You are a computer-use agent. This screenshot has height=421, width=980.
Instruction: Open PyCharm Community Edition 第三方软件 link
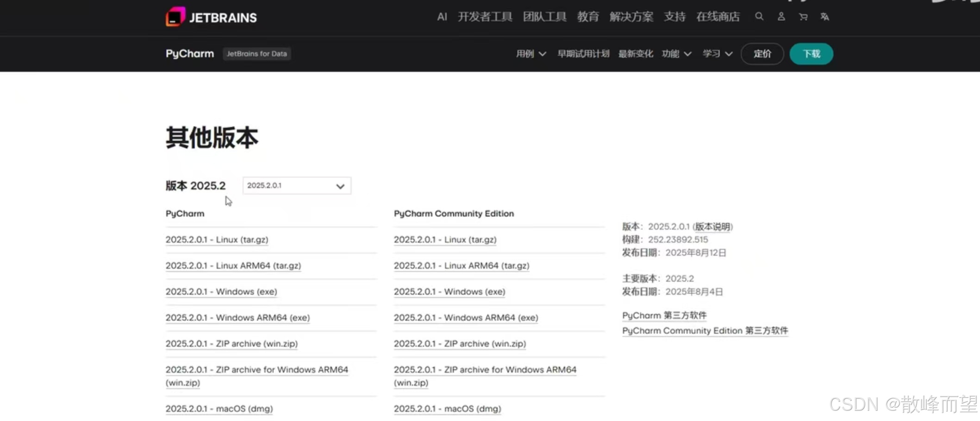(705, 331)
